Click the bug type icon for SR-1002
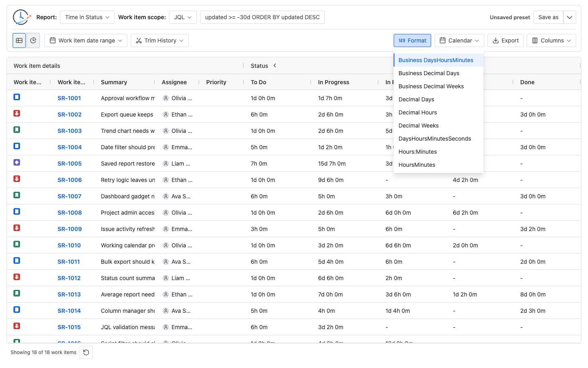 [x=17, y=113]
